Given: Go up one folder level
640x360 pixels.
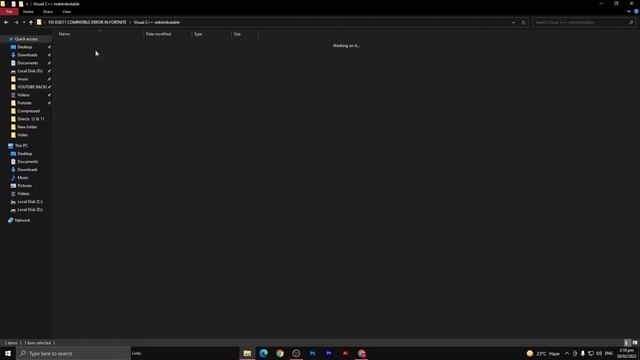Looking at the screenshot, I should click(x=31, y=22).
